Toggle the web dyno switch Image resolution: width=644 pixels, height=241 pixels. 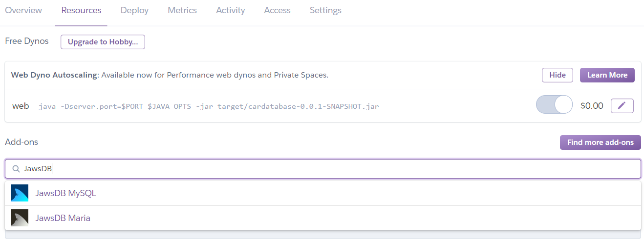(554, 105)
